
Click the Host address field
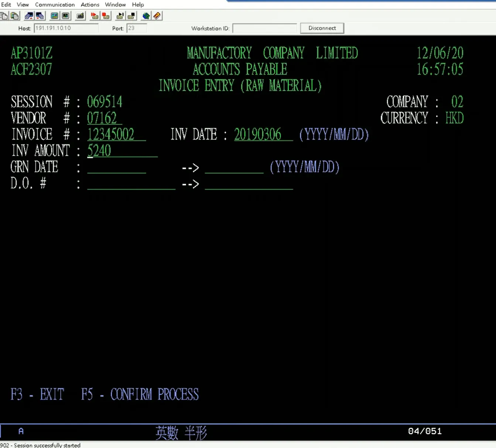pyautogui.click(x=66, y=28)
